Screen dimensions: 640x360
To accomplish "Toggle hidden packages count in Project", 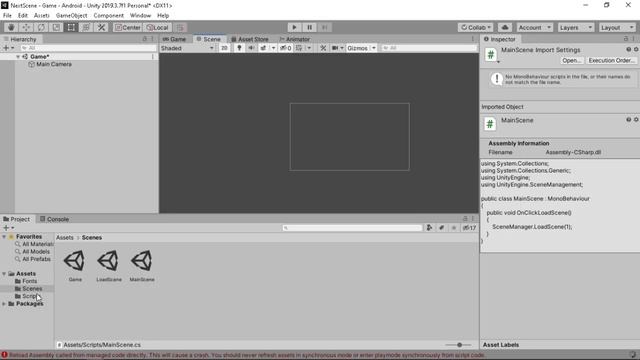I will tap(469, 228).
